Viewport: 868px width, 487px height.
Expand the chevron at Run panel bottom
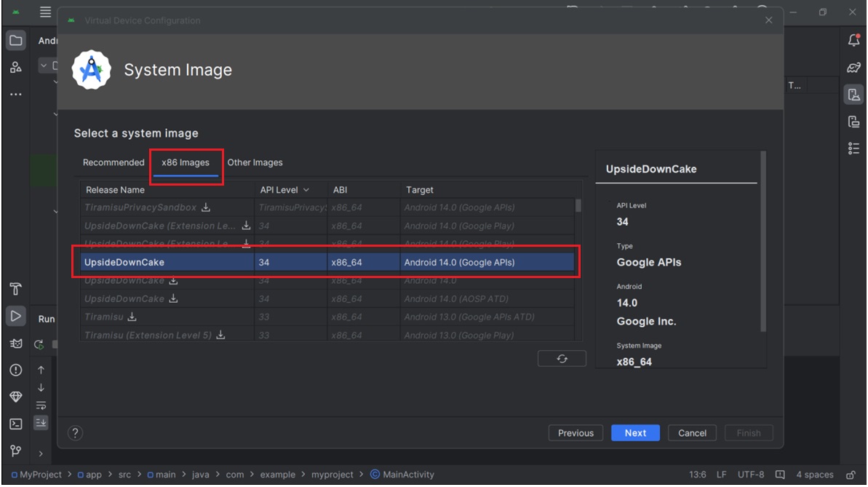[x=41, y=454]
